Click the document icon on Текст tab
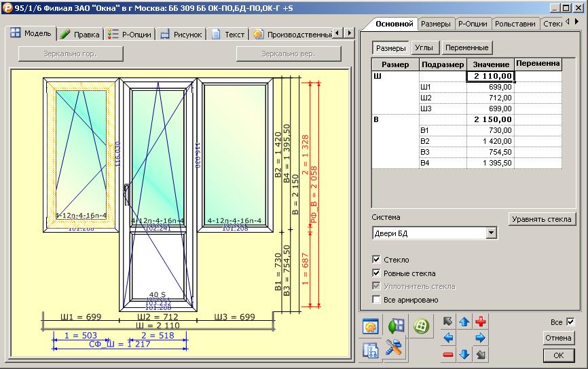The image size is (588, 369). tap(216, 35)
